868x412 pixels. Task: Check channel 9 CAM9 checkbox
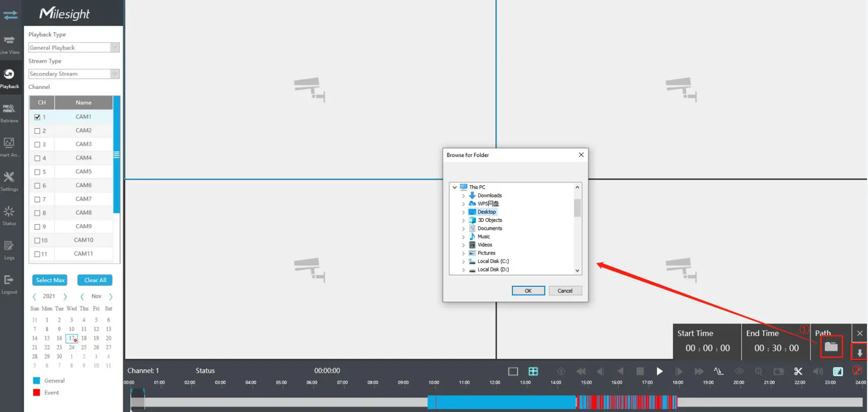[37, 227]
